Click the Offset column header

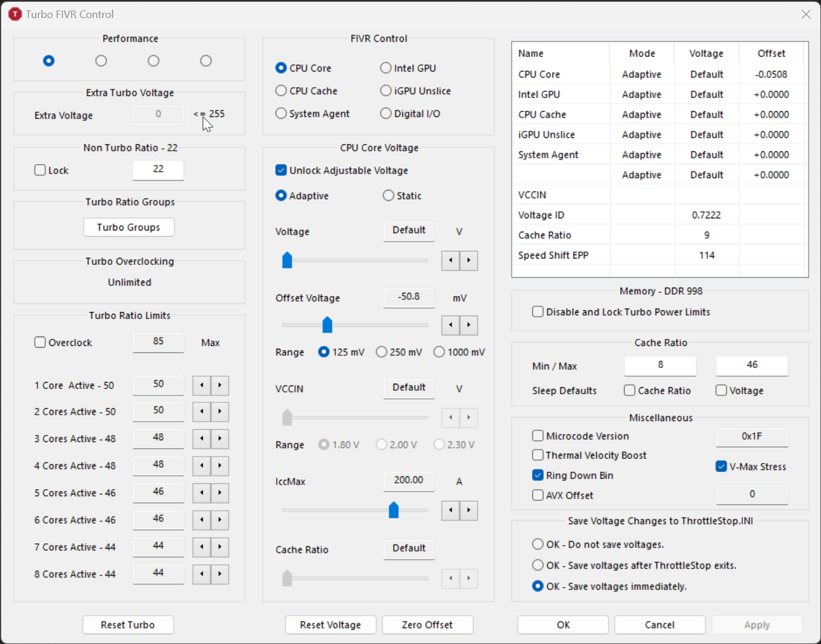coord(772,53)
